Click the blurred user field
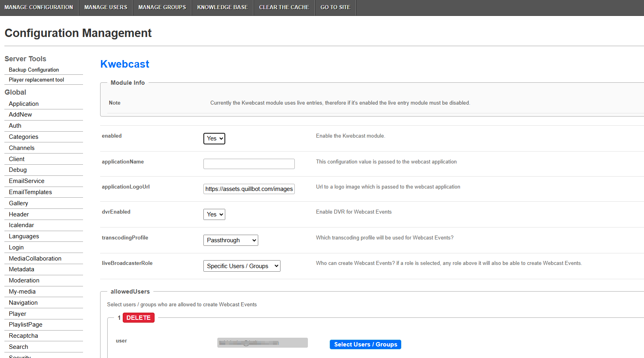This screenshot has height=358, width=644. coord(263,343)
